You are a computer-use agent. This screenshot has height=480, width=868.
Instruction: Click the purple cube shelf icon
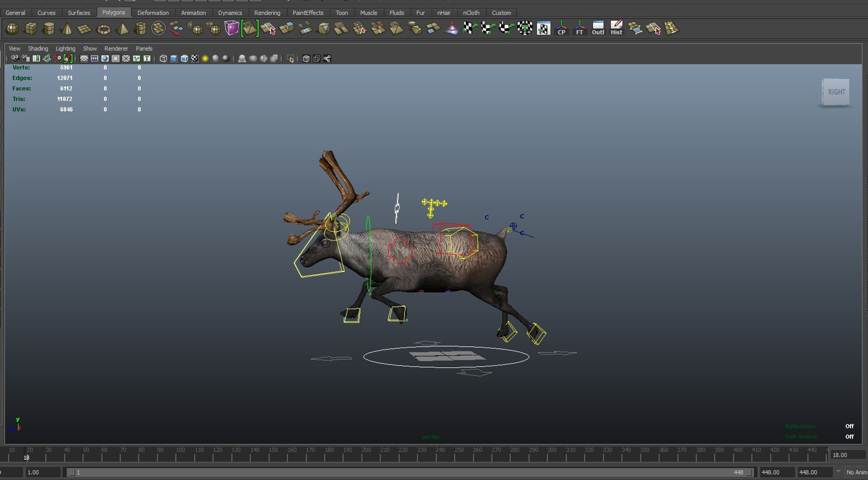(x=231, y=29)
